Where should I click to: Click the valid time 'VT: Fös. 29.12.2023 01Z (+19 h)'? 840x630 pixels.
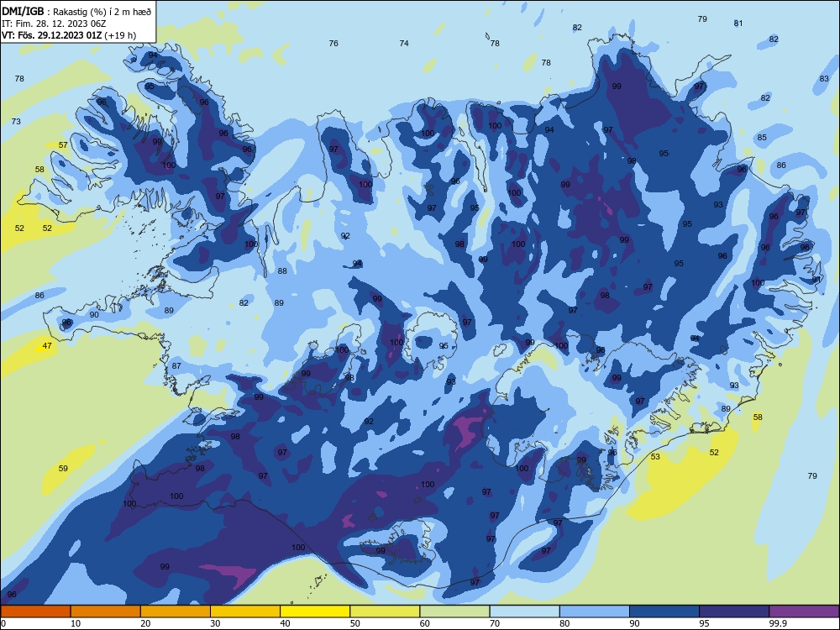69,35
